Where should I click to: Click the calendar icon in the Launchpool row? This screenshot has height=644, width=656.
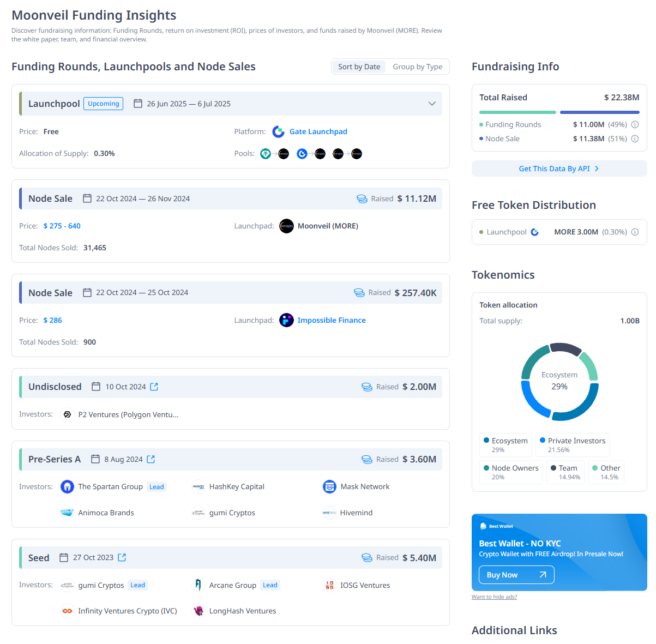[138, 104]
